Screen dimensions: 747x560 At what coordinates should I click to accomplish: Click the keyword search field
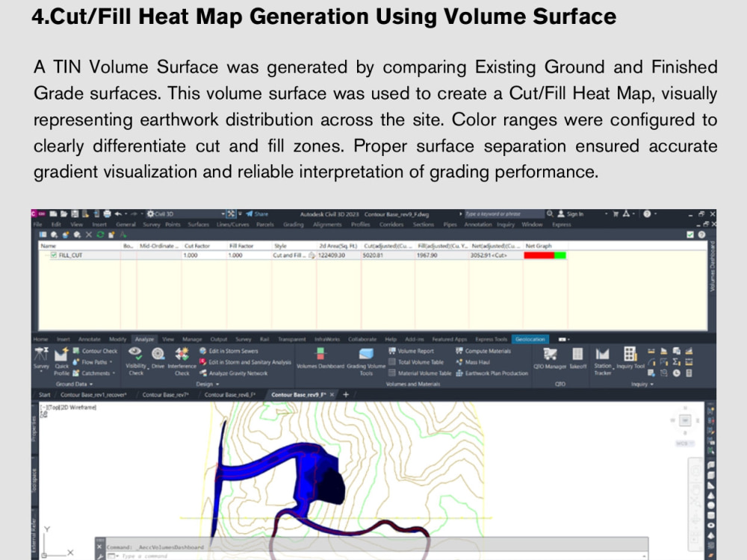(504, 214)
